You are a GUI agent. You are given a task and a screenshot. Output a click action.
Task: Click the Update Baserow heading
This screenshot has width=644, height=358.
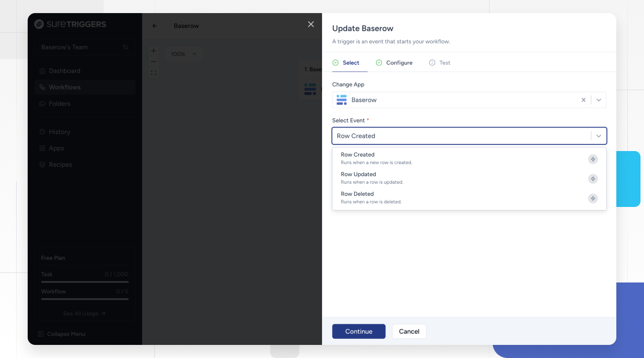click(x=363, y=29)
